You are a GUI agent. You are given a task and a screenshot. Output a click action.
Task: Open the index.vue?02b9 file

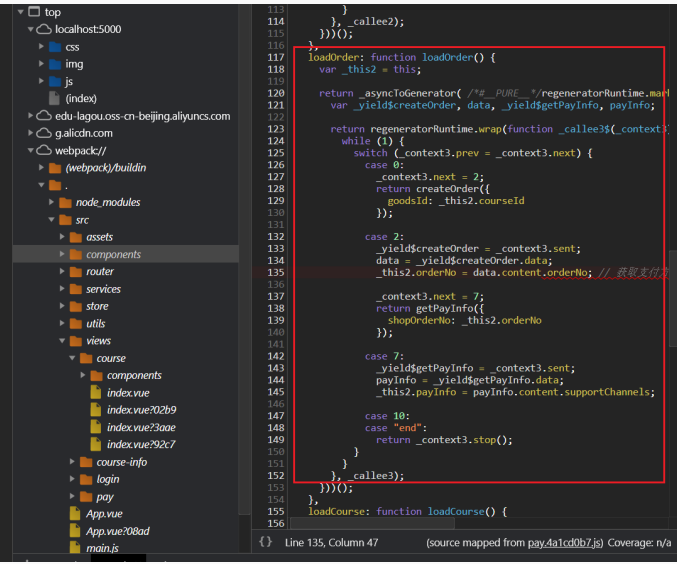click(x=142, y=410)
